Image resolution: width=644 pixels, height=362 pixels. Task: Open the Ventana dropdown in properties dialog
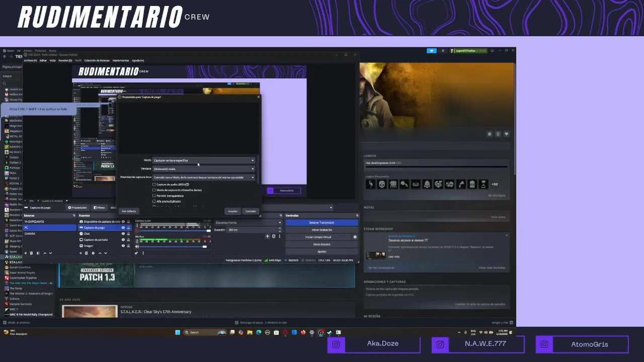(x=204, y=169)
